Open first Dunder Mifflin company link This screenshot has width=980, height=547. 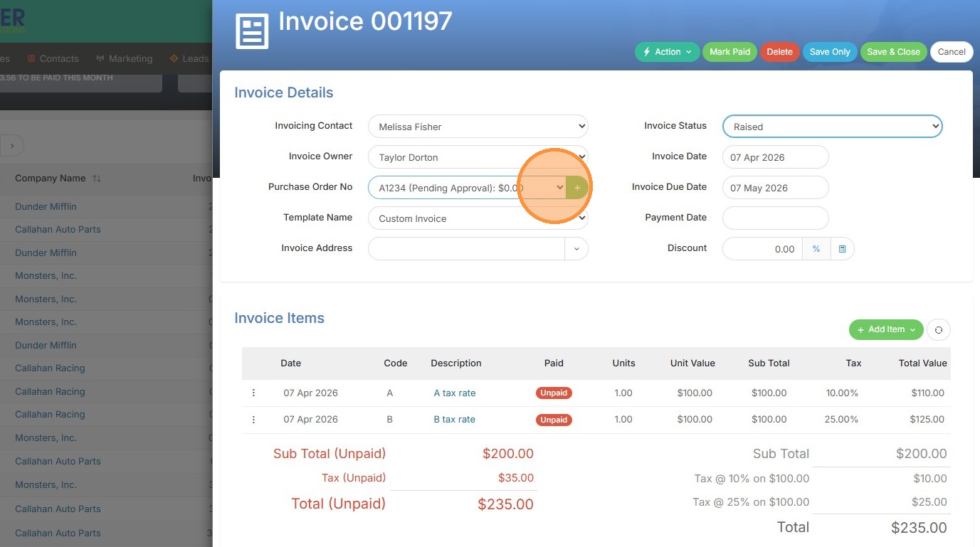46,206
